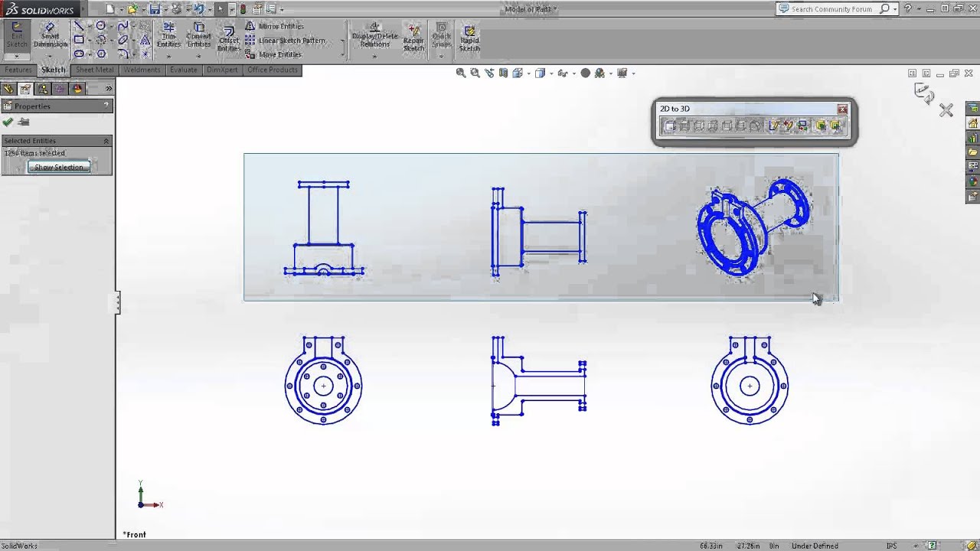980x551 pixels.
Task: Click the sketch confirmation corner icon
Action: [x=924, y=93]
